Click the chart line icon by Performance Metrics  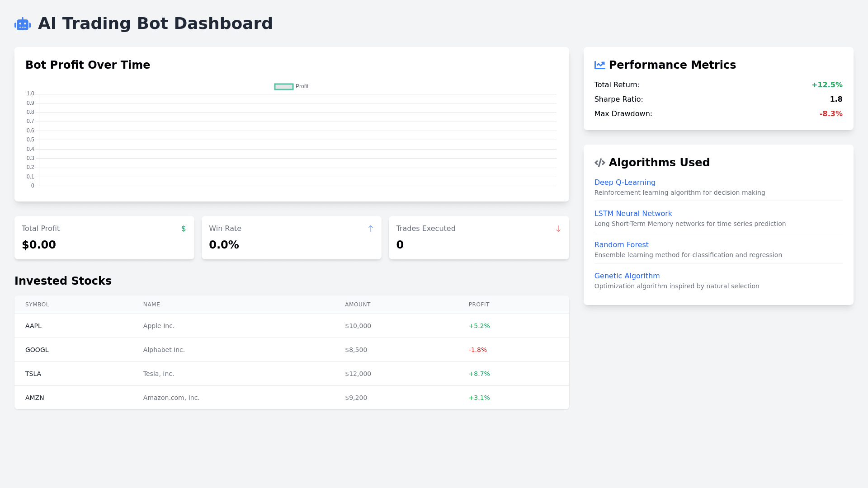(599, 65)
